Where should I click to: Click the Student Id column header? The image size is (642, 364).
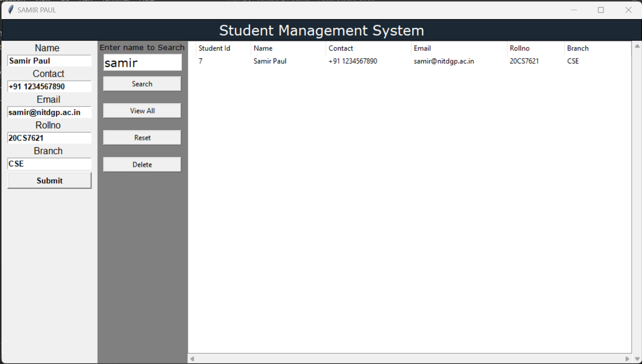click(214, 48)
